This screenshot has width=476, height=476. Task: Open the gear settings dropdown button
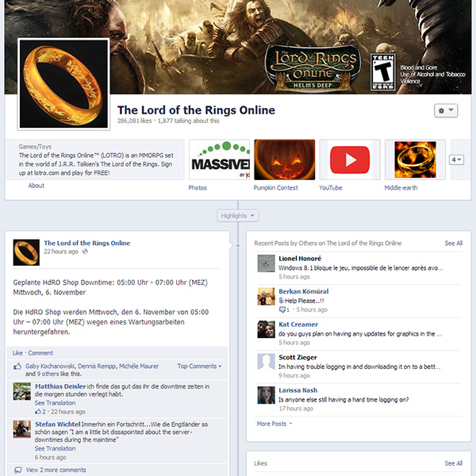point(446,110)
